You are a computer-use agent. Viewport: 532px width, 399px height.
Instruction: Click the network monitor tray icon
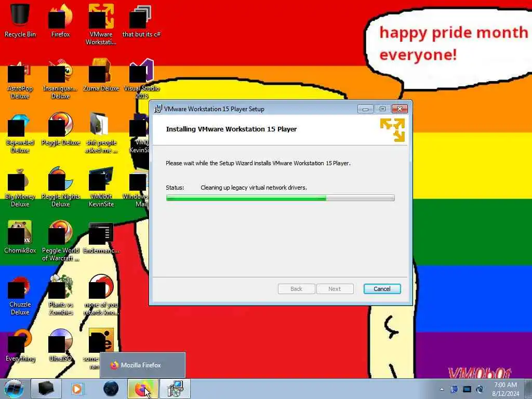tap(467, 389)
